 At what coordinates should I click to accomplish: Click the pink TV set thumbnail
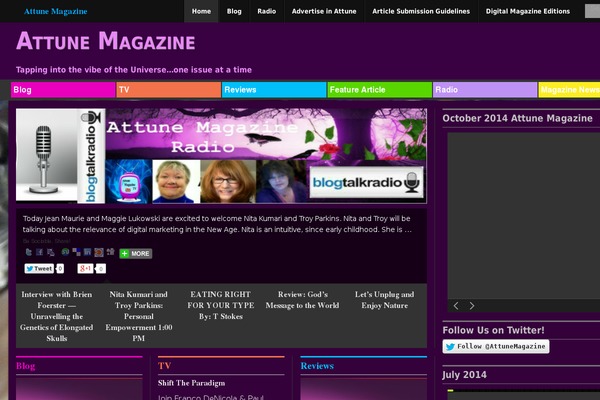tap(129, 181)
